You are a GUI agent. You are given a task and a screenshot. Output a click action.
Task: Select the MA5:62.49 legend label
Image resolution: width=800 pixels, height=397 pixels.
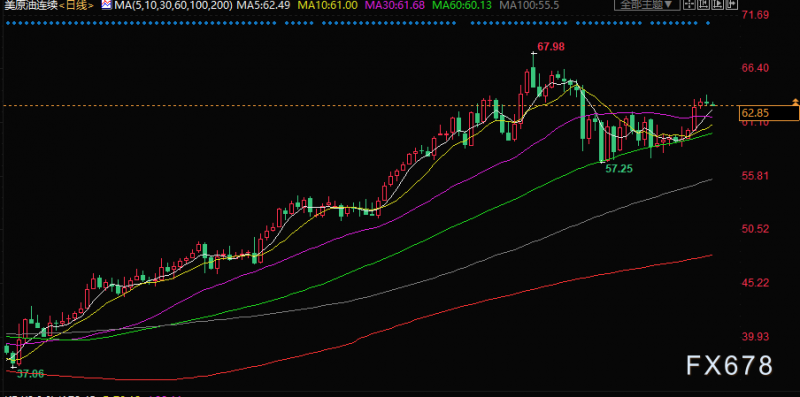pos(264,6)
